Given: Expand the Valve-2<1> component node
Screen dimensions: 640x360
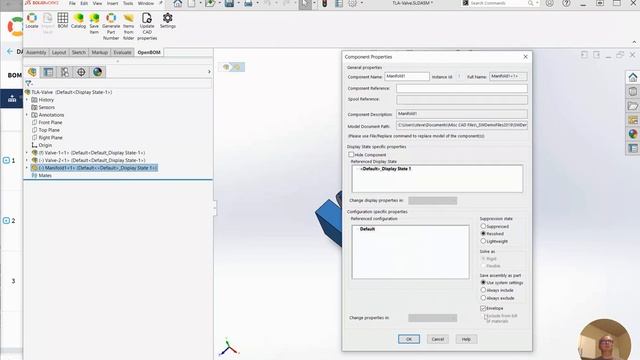Looking at the screenshot, I should click(x=27, y=160).
